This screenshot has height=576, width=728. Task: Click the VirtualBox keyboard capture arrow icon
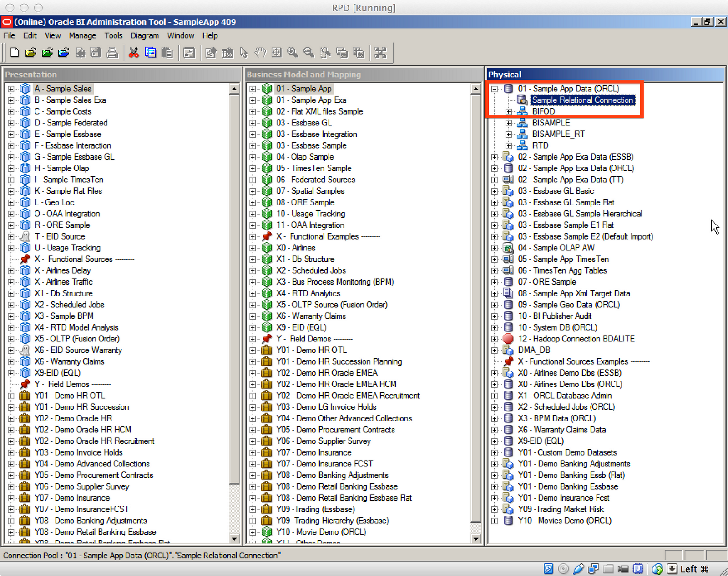(672, 569)
